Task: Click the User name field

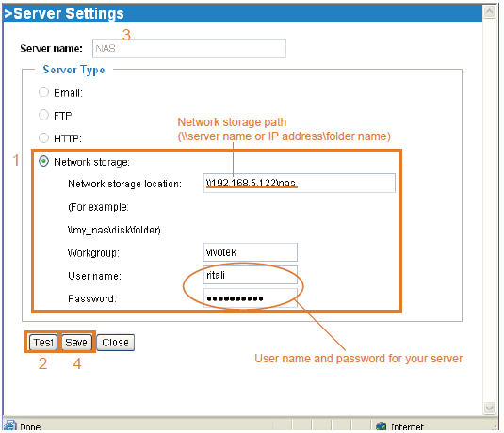Action: point(251,275)
